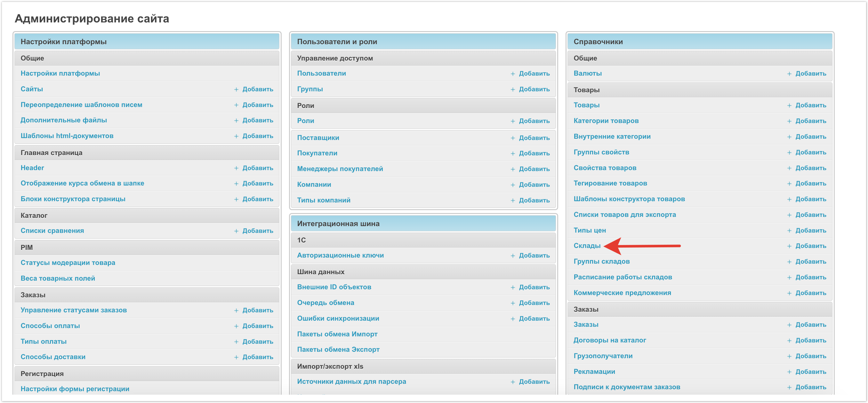Click the plus icon beside Header
Screen dimensions: 868x403
(x=236, y=168)
